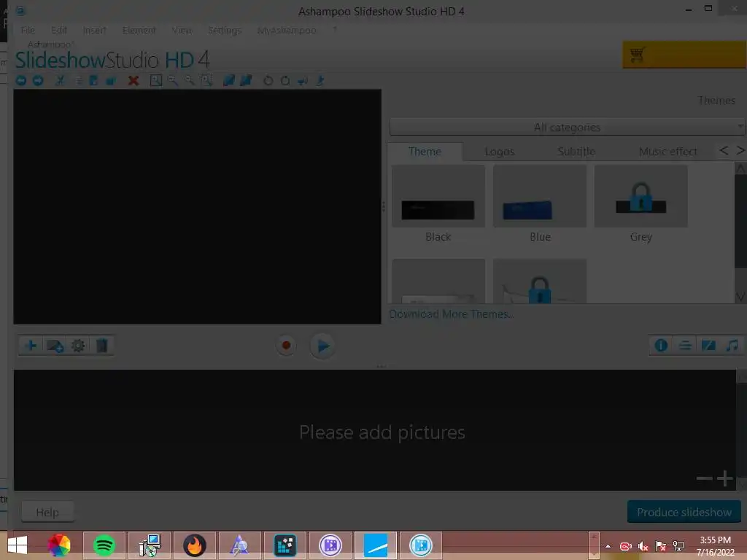Click themes list scrollbar up arrow
Screen dimensions: 747x560
740,168
